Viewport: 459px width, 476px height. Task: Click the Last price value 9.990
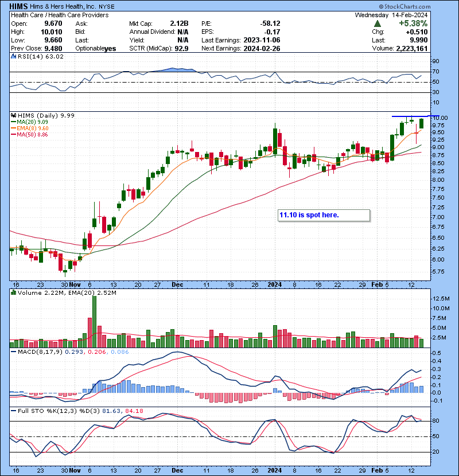click(x=419, y=40)
